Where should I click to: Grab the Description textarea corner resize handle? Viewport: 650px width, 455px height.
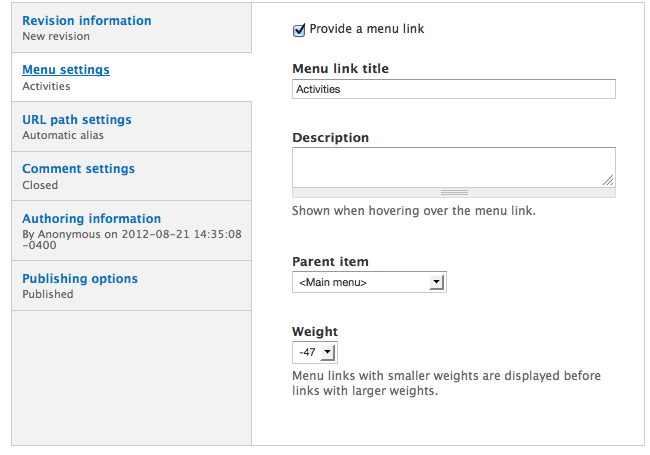point(608,180)
